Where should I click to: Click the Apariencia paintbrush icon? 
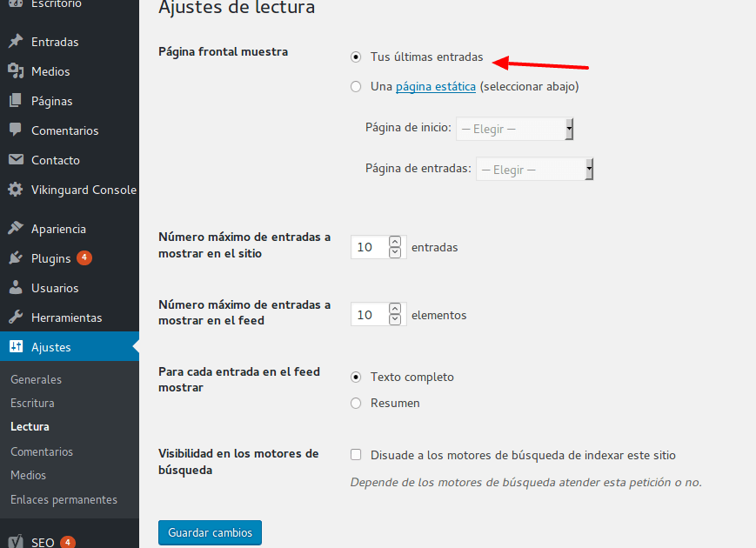(16, 228)
